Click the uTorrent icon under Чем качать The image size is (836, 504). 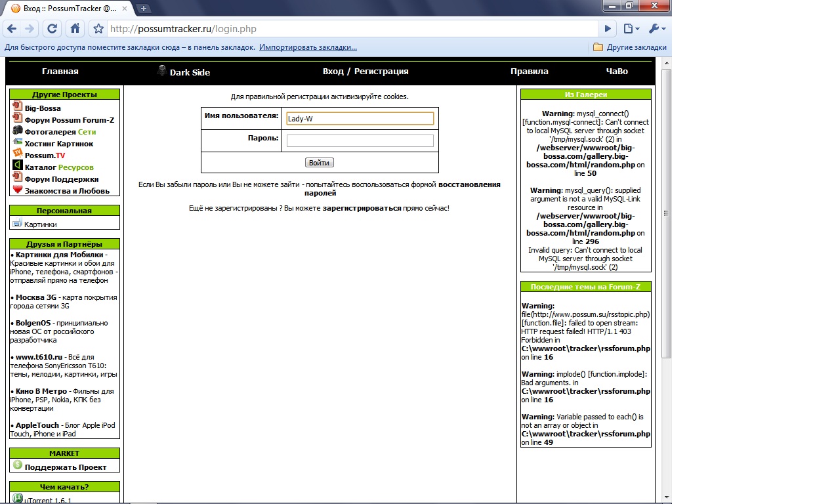coord(18,498)
